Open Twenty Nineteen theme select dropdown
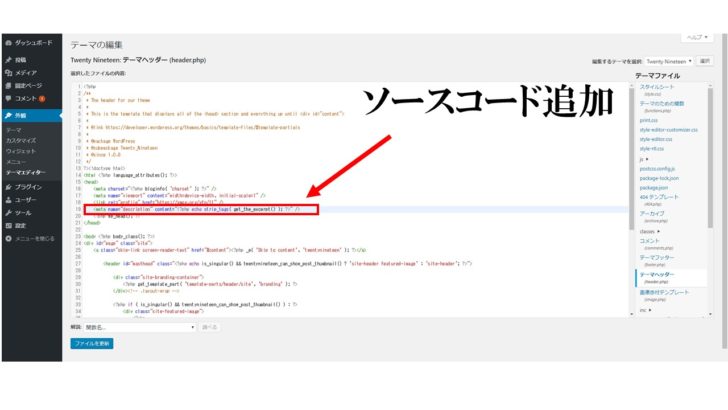The image size is (728, 410). [669, 61]
